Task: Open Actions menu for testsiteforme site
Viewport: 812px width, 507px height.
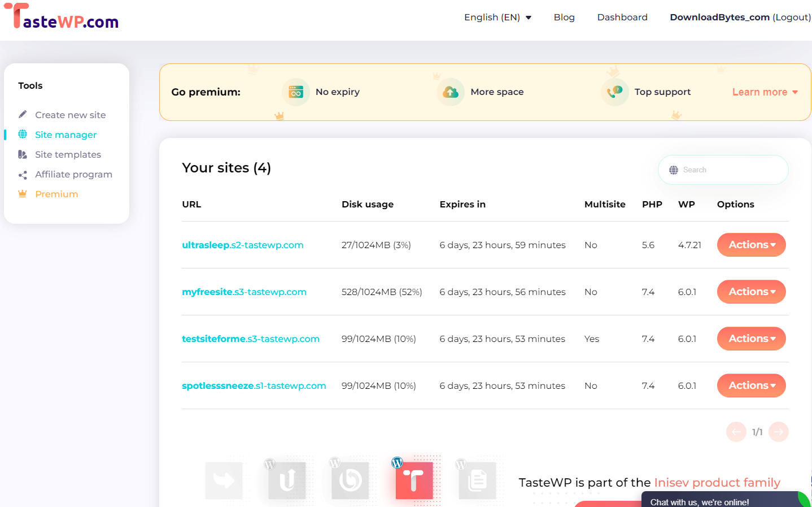Action: tap(752, 339)
